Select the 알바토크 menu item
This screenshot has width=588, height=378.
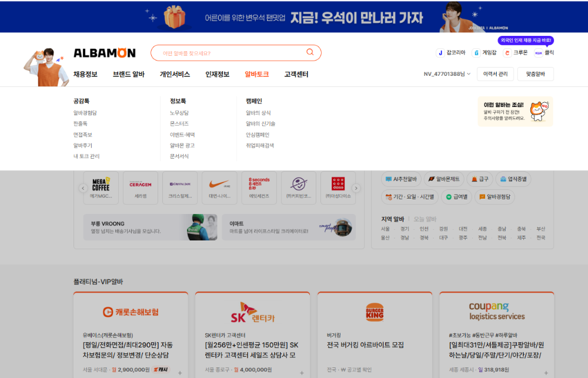(x=256, y=74)
